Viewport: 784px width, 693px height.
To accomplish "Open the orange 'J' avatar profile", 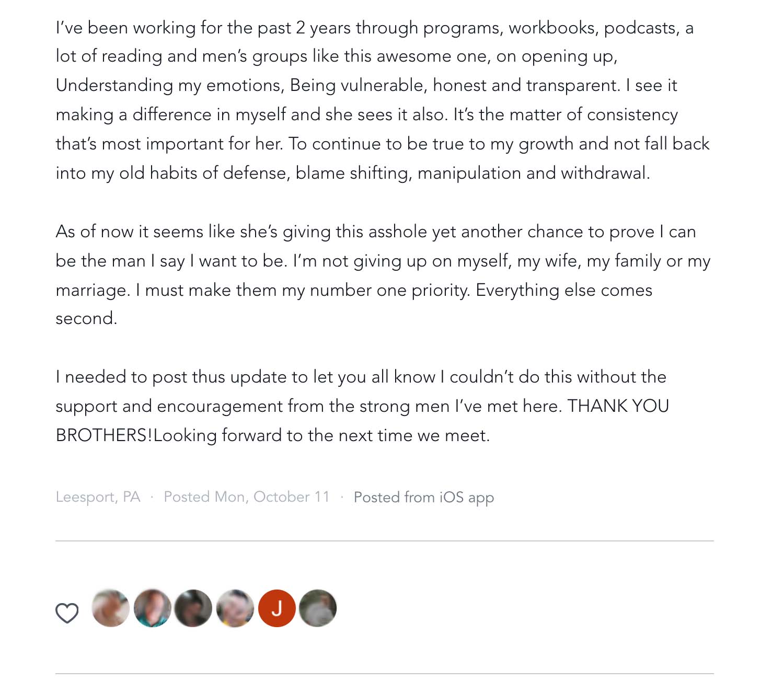I will (277, 608).
